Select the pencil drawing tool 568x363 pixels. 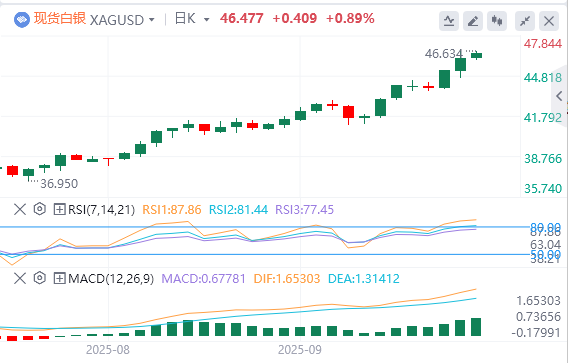click(x=473, y=21)
